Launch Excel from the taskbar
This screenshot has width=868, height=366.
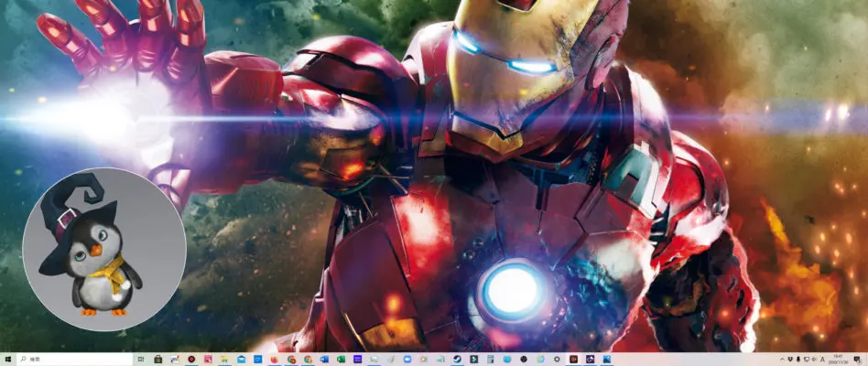click(x=341, y=360)
